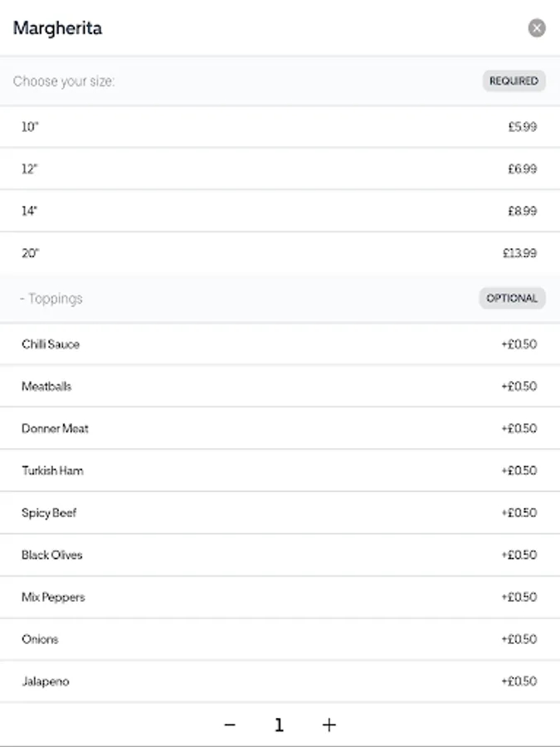The image size is (560, 747).
Task: Add Onions to the order
Action: point(279,639)
